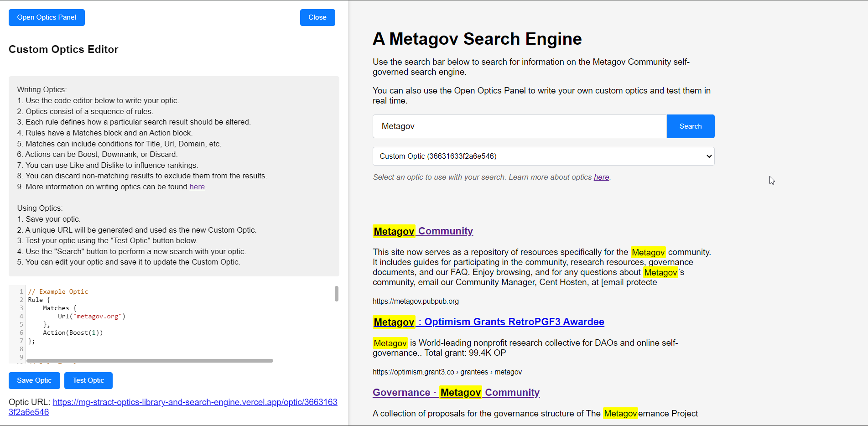
Task: Click the 'Matches {' code line
Action: coord(60,308)
